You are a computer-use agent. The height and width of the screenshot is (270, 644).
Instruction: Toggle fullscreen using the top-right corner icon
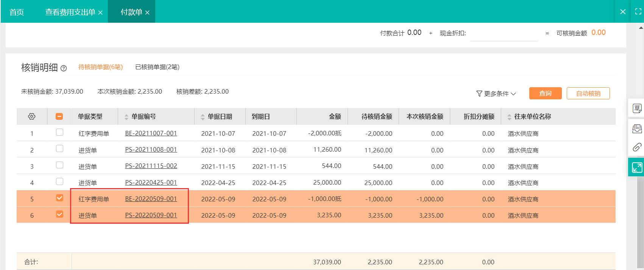(x=638, y=12)
